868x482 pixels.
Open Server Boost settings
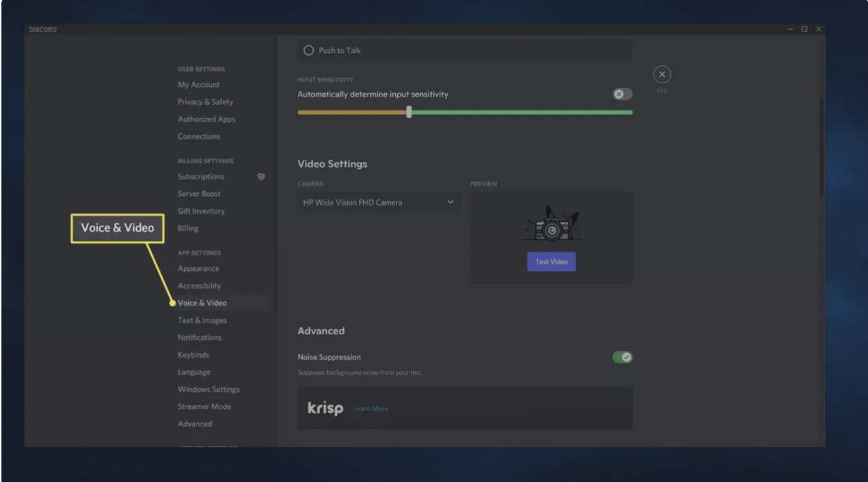click(199, 194)
